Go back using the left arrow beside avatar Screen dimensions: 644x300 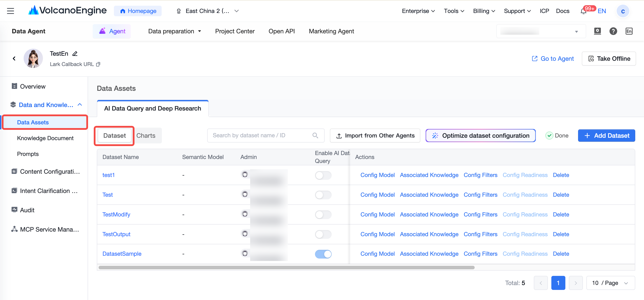14,58
